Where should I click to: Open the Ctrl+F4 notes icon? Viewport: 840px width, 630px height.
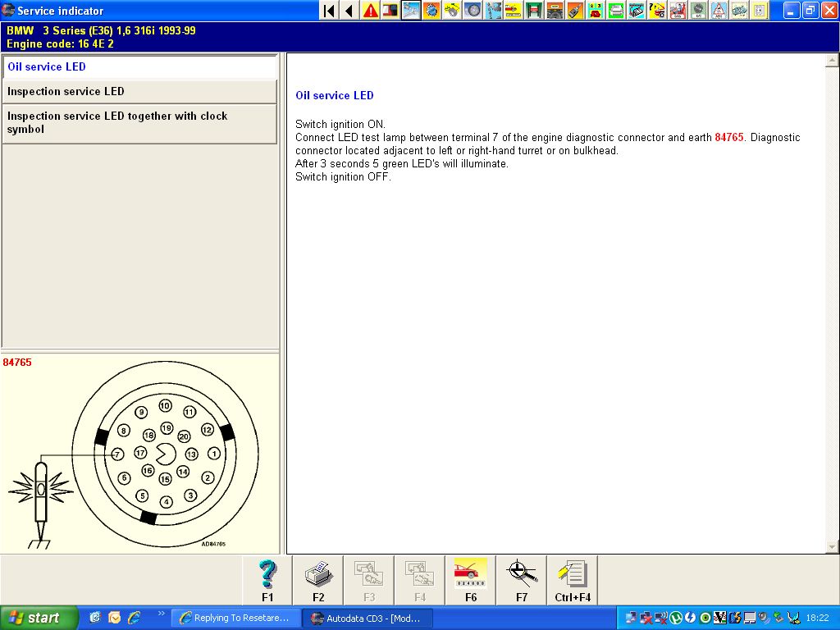pos(572,581)
